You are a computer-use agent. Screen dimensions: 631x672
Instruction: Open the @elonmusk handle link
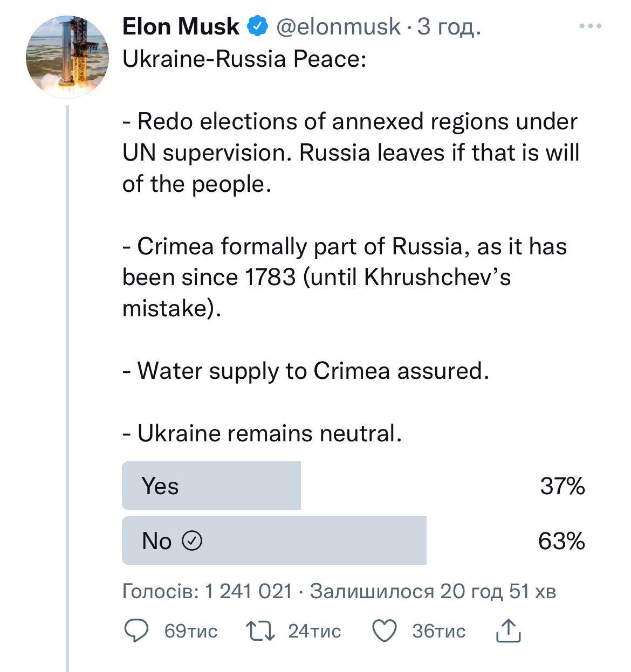(338, 26)
